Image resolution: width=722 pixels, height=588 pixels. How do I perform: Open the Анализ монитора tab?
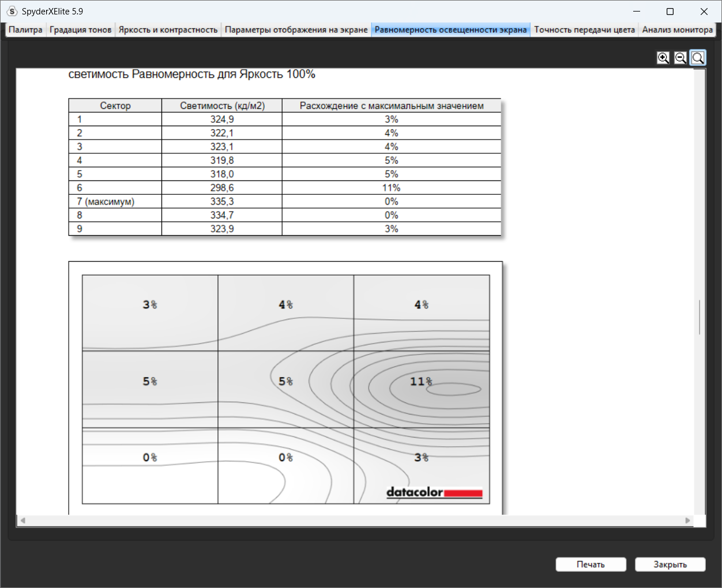point(677,30)
